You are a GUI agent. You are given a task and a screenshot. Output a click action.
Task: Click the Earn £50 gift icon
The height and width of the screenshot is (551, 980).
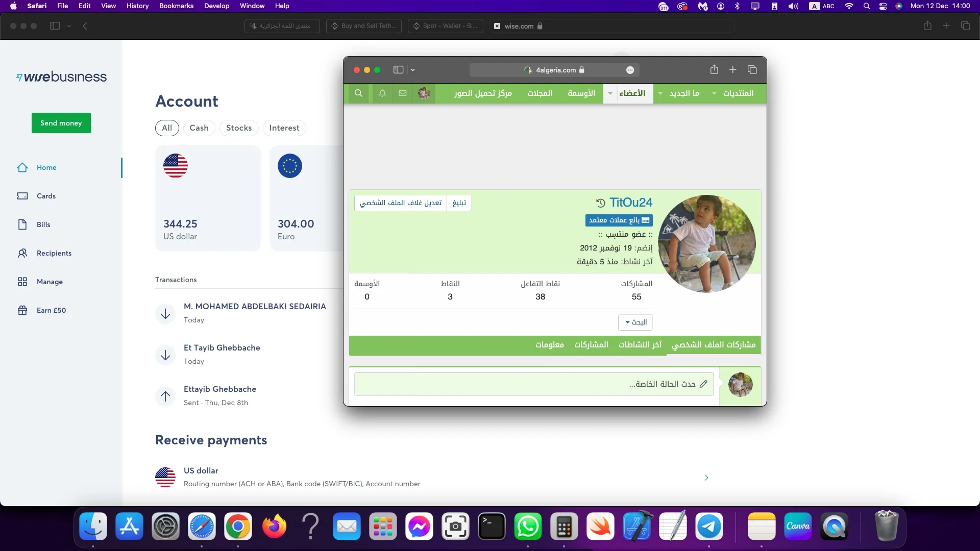(22, 310)
